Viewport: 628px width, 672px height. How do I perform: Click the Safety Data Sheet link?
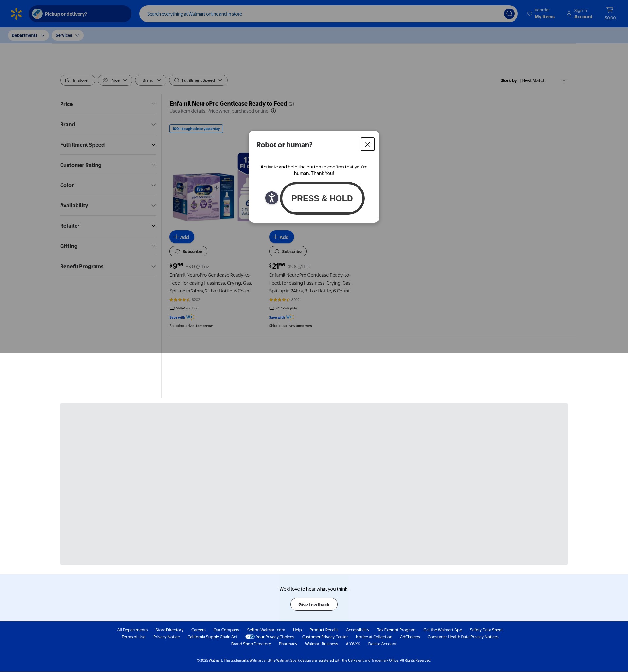click(x=486, y=630)
